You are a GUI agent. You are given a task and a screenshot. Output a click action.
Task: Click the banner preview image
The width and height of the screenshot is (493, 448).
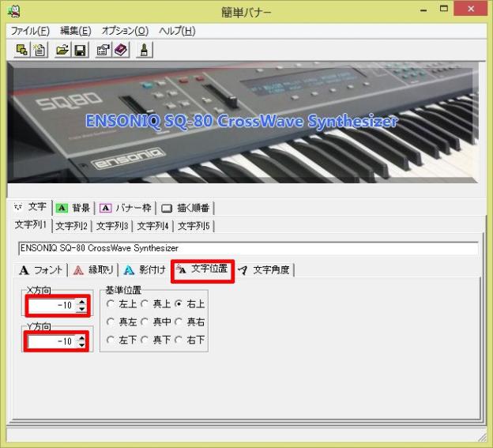[x=243, y=122]
